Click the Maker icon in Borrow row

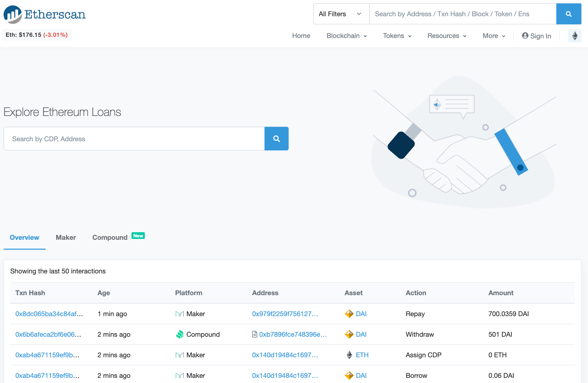click(x=180, y=375)
